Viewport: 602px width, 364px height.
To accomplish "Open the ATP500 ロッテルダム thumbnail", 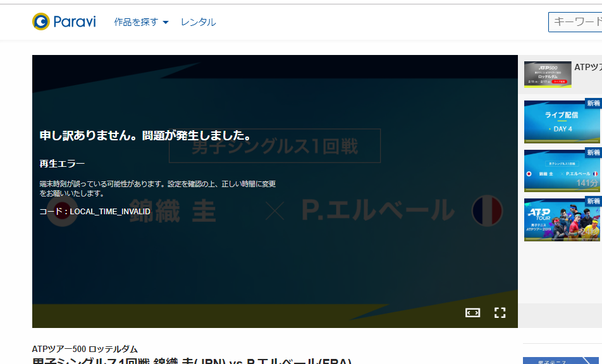I will click(548, 75).
